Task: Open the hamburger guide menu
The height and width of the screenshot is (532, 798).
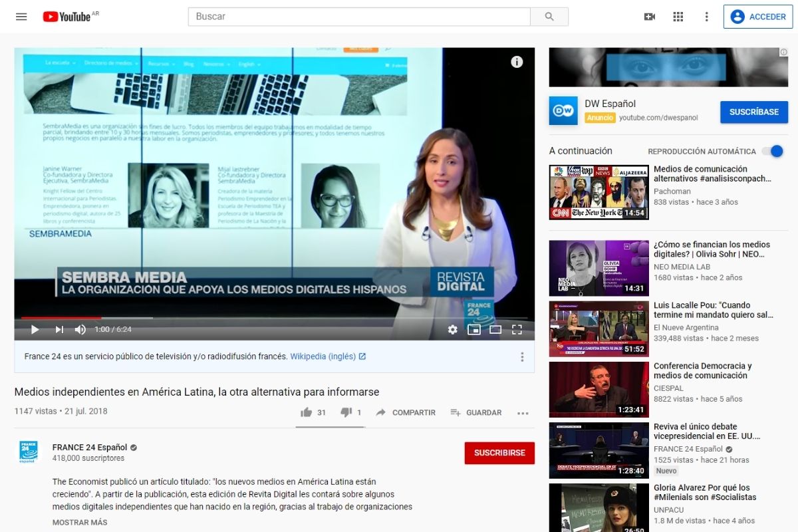Action: point(21,17)
